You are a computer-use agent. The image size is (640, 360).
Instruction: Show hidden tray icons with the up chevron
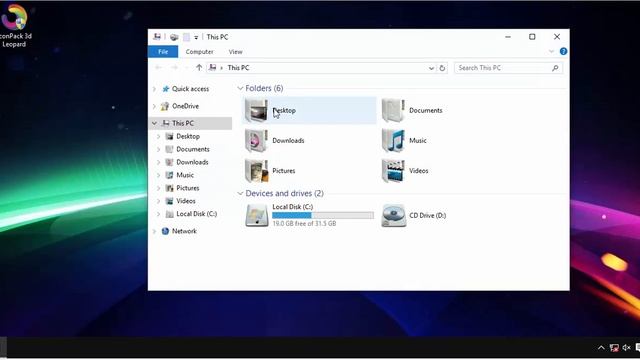click(x=601, y=348)
